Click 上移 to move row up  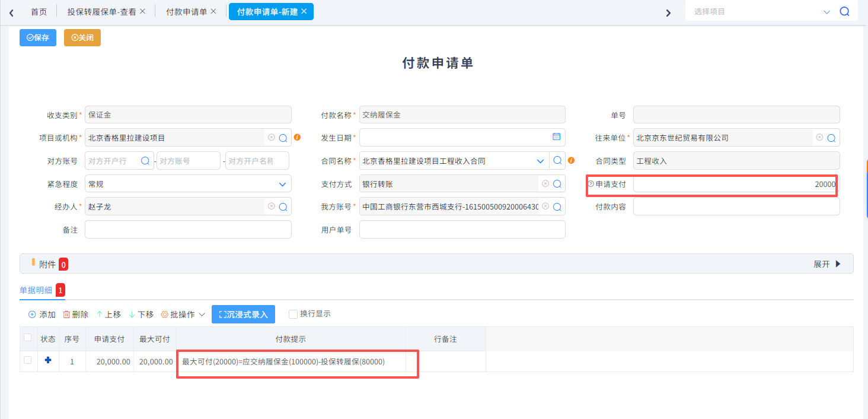click(x=108, y=315)
